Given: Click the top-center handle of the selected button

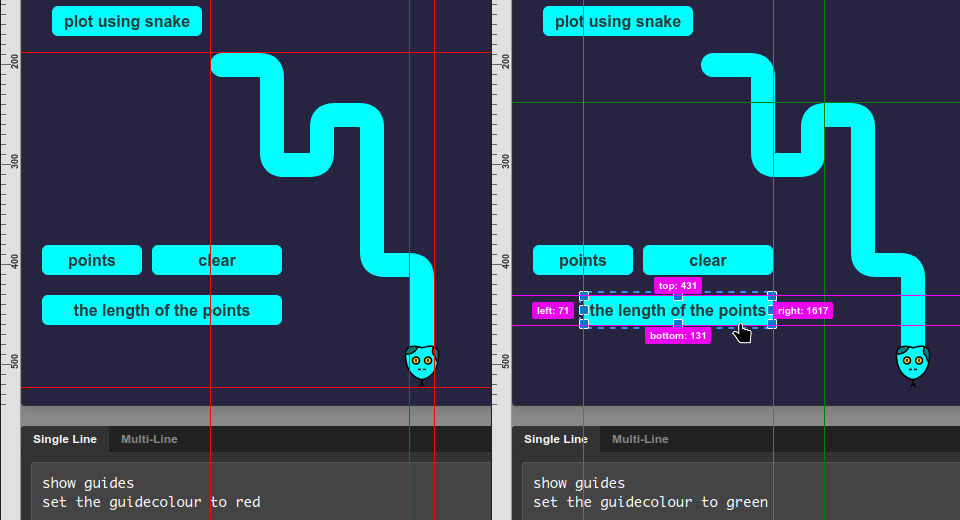Looking at the screenshot, I should (x=678, y=296).
